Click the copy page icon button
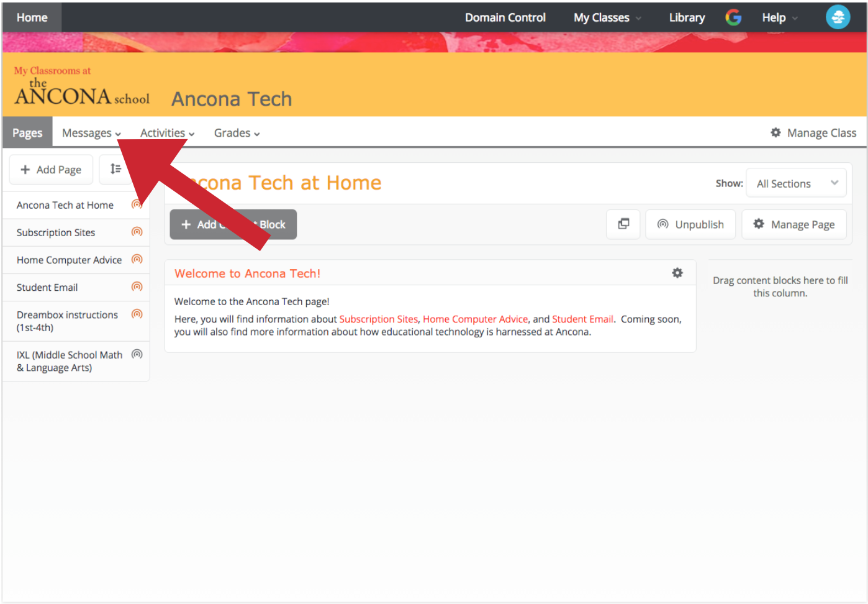The image size is (868, 604). click(x=623, y=224)
